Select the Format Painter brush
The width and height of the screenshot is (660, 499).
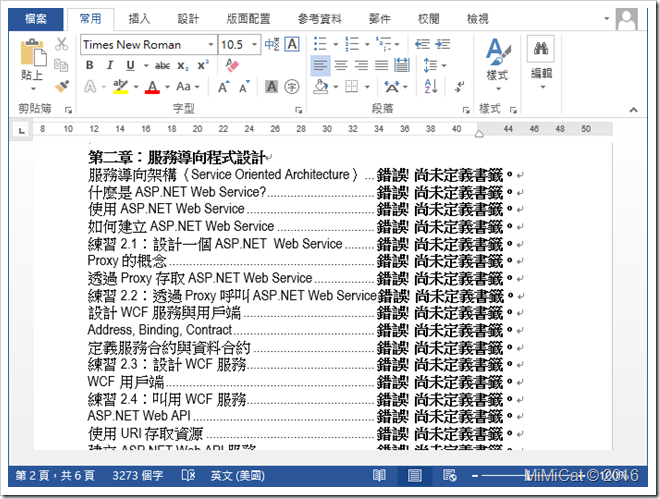(62, 86)
